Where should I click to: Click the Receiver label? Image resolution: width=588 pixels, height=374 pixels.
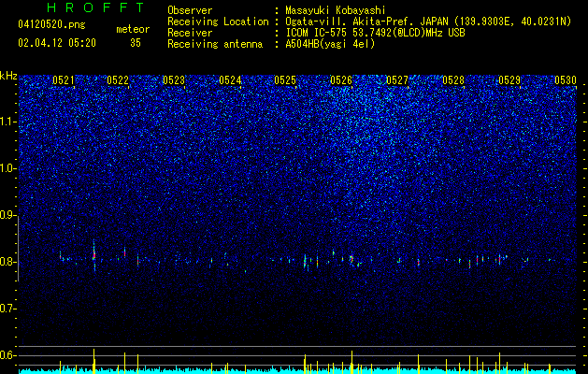point(190,33)
